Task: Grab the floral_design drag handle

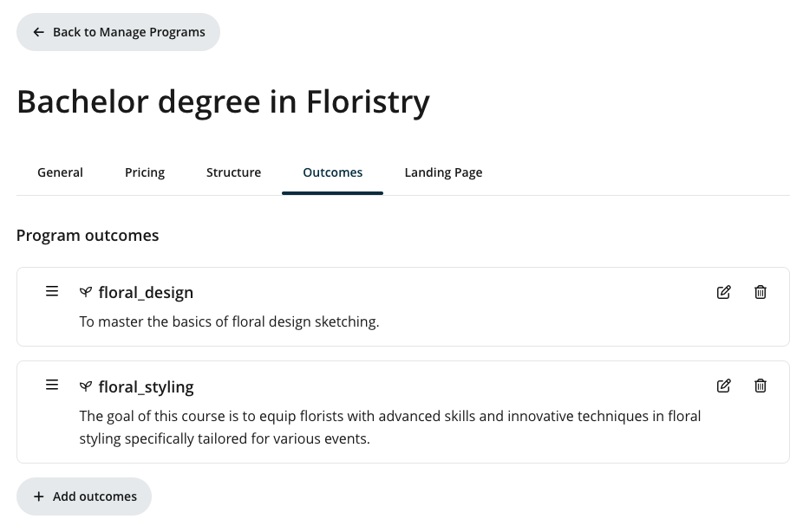Action: (x=52, y=291)
